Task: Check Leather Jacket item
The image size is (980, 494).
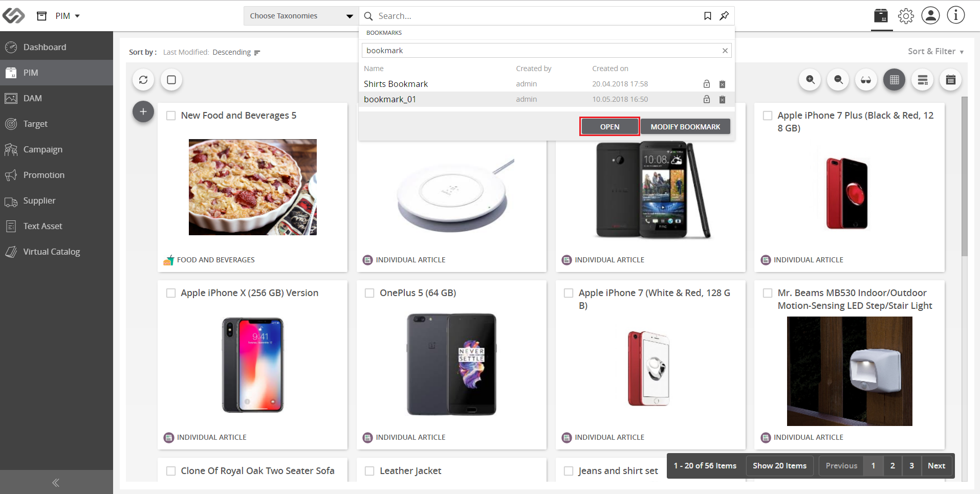Action: click(369, 471)
